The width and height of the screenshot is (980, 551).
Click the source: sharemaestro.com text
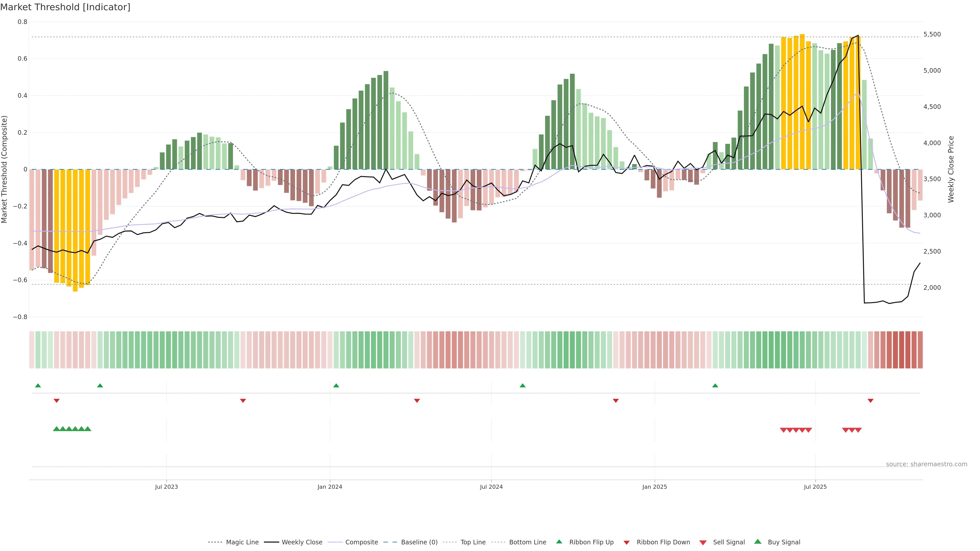click(x=926, y=464)
